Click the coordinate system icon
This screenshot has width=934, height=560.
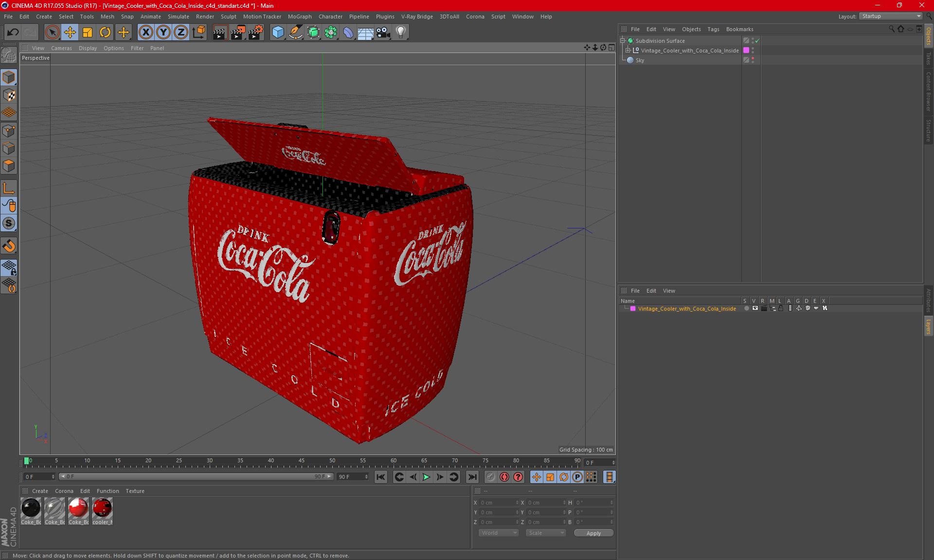pos(198,33)
